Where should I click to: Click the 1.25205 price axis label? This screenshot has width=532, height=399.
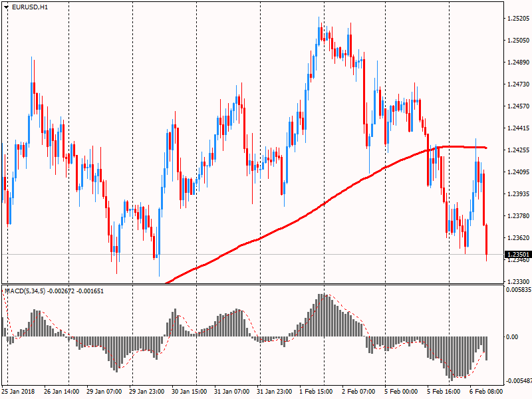pyautogui.click(x=517, y=19)
